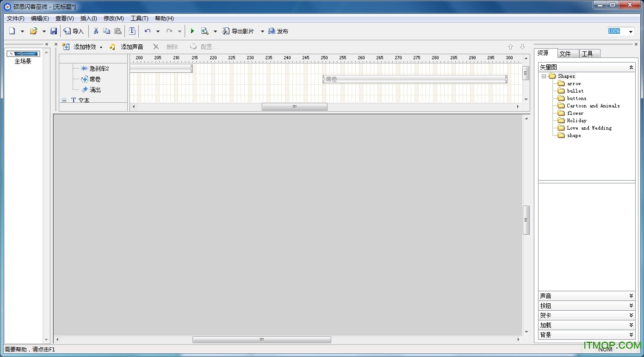Image resolution: width=644 pixels, height=357 pixels.
Task: Play the movie with green triangle
Action: (192, 31)
